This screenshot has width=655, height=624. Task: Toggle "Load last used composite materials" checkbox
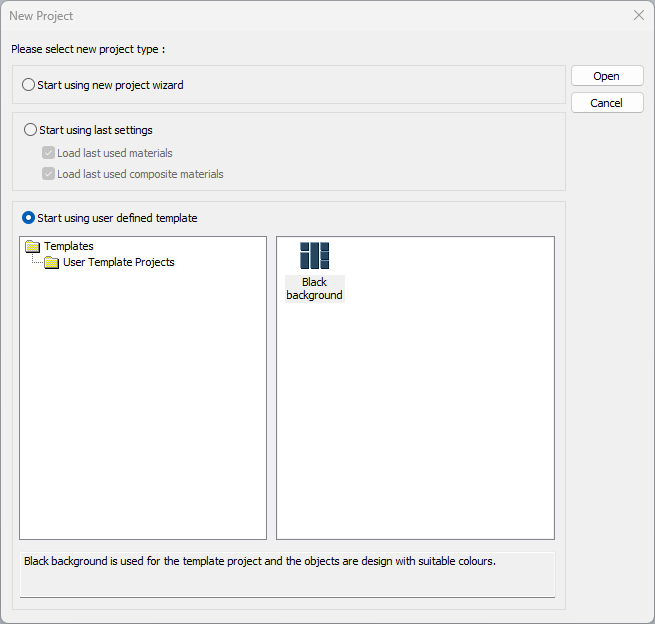click(48, 174)
